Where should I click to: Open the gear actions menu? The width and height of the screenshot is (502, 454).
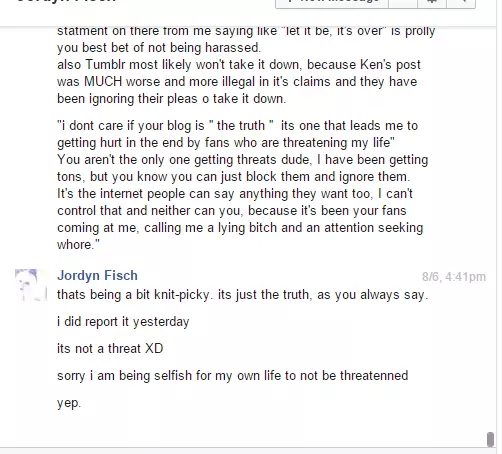tap(432, 3)
